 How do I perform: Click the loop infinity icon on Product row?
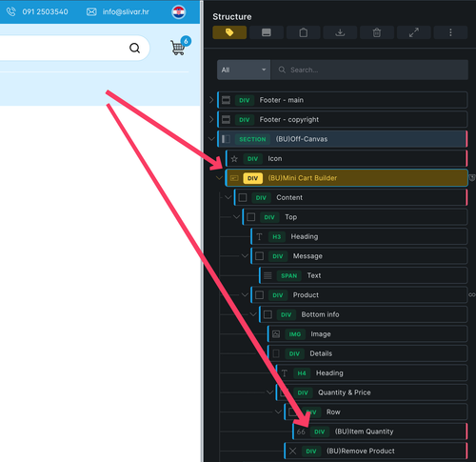[472, 295]
